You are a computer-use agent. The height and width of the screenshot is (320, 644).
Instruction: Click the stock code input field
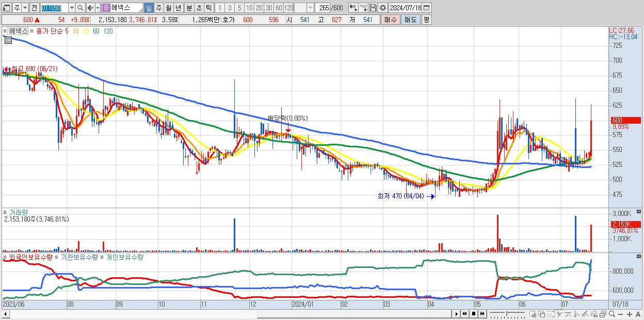pos(54,8)
